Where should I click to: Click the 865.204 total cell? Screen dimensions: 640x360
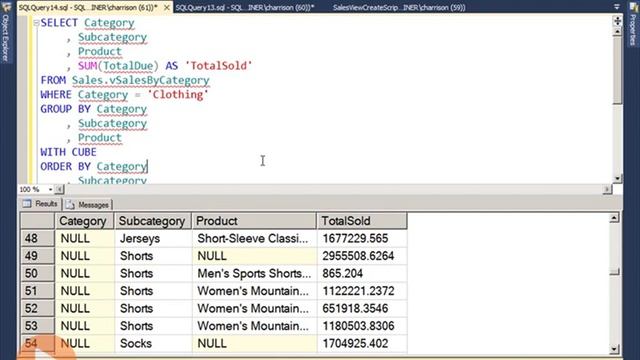362,273
